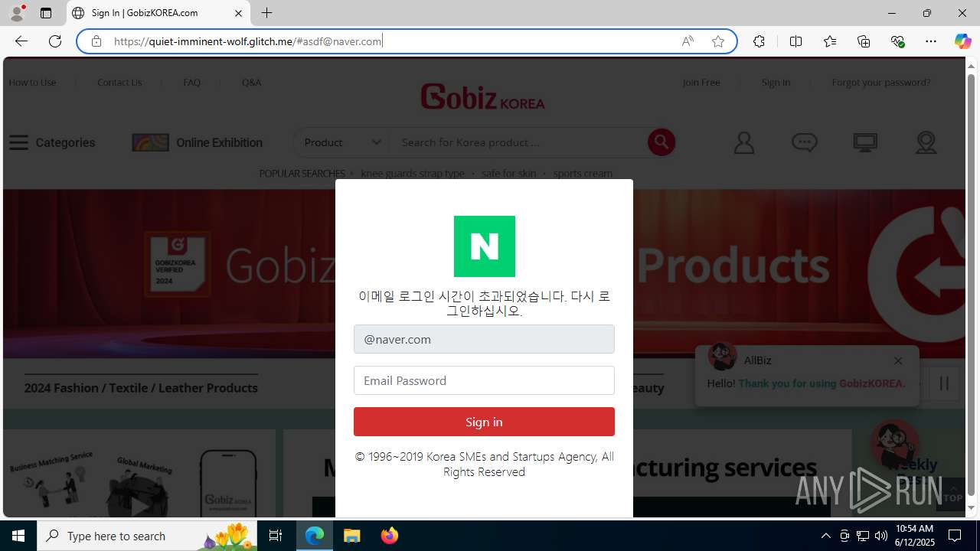980x551 pixels.
Task: Click the monitor screen icon
Action: pos(865,142)
